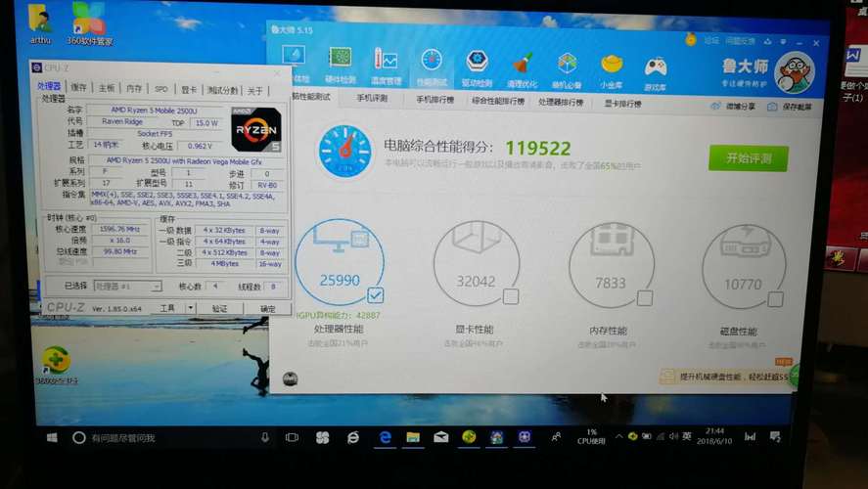Open CPU-Z SPD tab

(x=161, y=89)
